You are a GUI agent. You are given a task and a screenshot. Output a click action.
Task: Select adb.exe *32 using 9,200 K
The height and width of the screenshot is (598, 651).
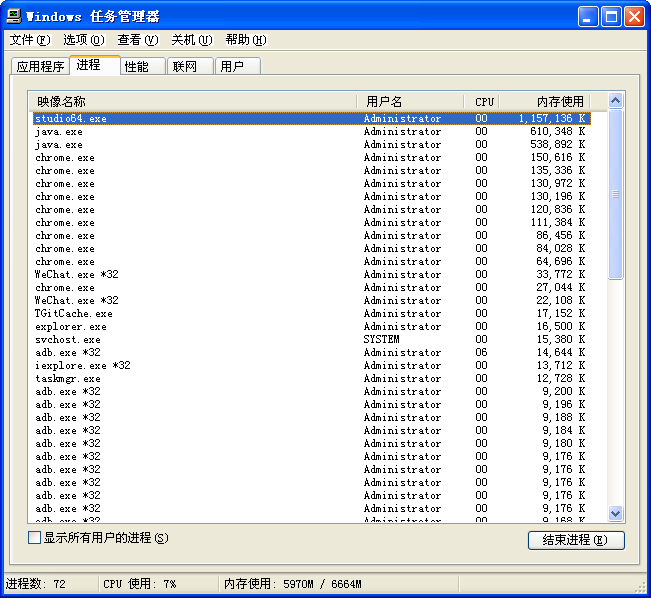pyautogui.click(x=312, y=391)
